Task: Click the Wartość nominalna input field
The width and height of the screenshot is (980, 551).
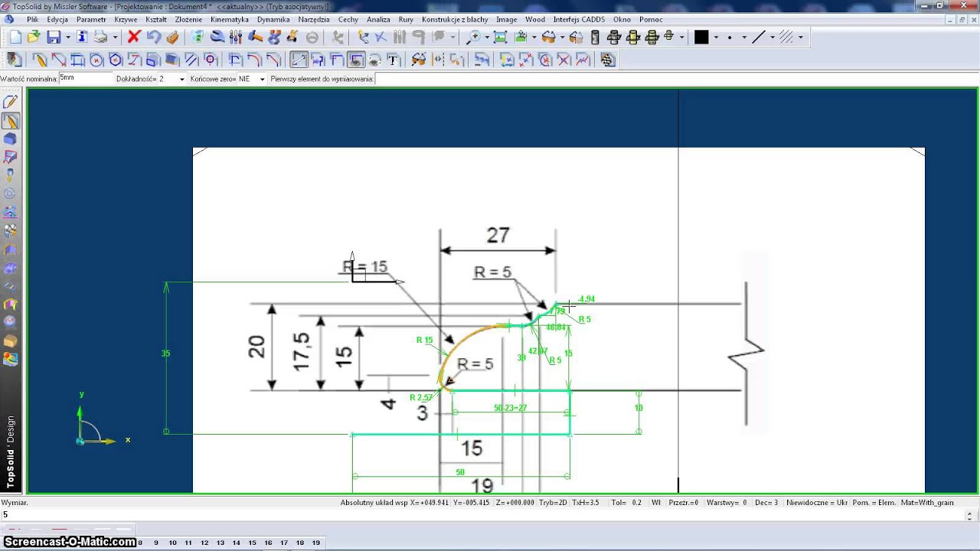Action: 85,79
